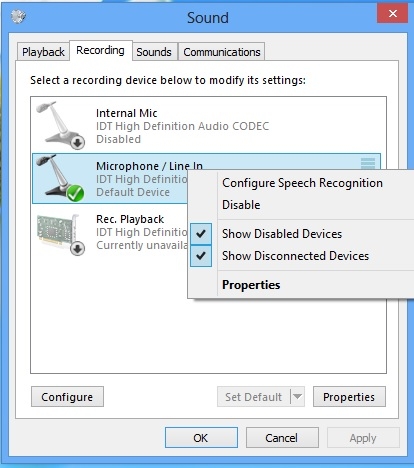The width and height of the screenshot is (414, 468).
Task: Click the Disabled status under Internal Mic
Action: 118,139
